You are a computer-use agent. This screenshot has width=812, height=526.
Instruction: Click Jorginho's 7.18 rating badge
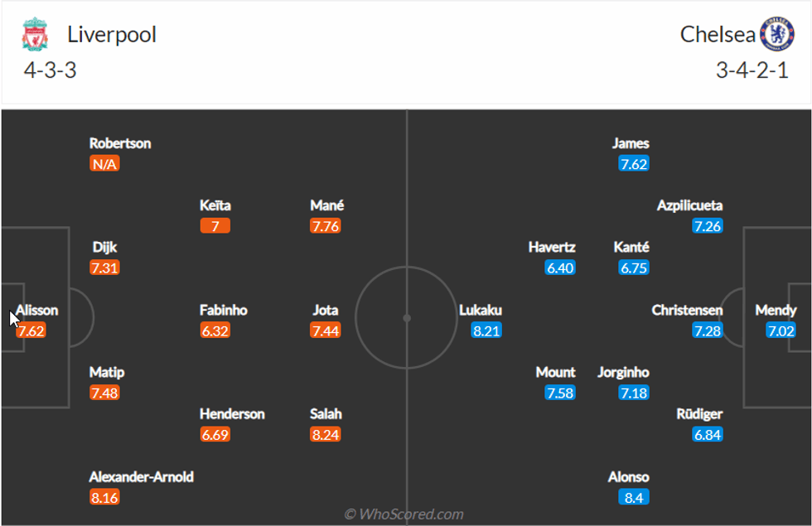coord(633,393)
